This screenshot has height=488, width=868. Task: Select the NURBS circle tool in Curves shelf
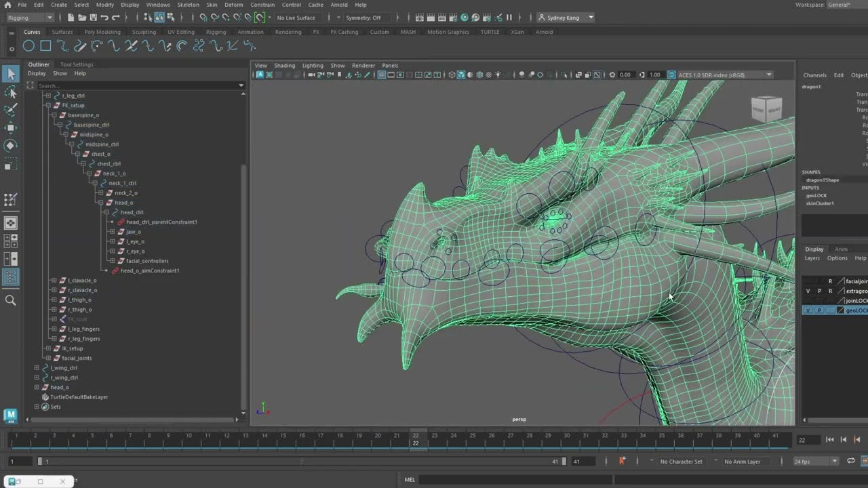pyautogui.click(x=28, y=46)
